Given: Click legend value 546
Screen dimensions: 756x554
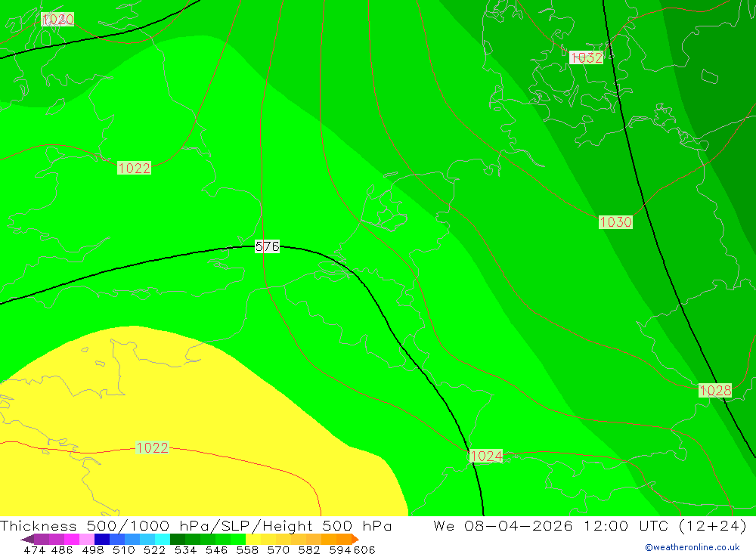Looking at the screenshot, I should (x=216, y=550).
